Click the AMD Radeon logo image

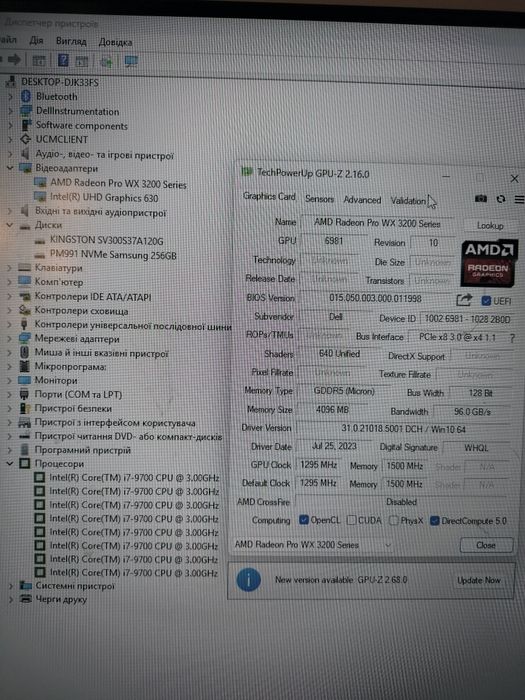(488, 263)
